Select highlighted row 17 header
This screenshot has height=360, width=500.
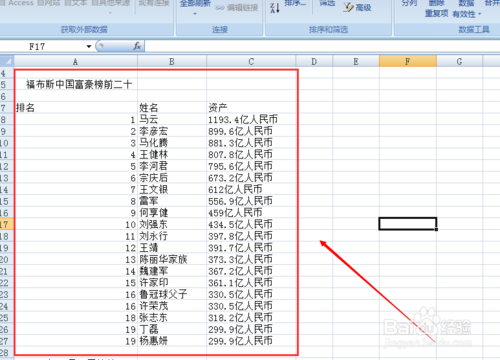click(7, 224)
